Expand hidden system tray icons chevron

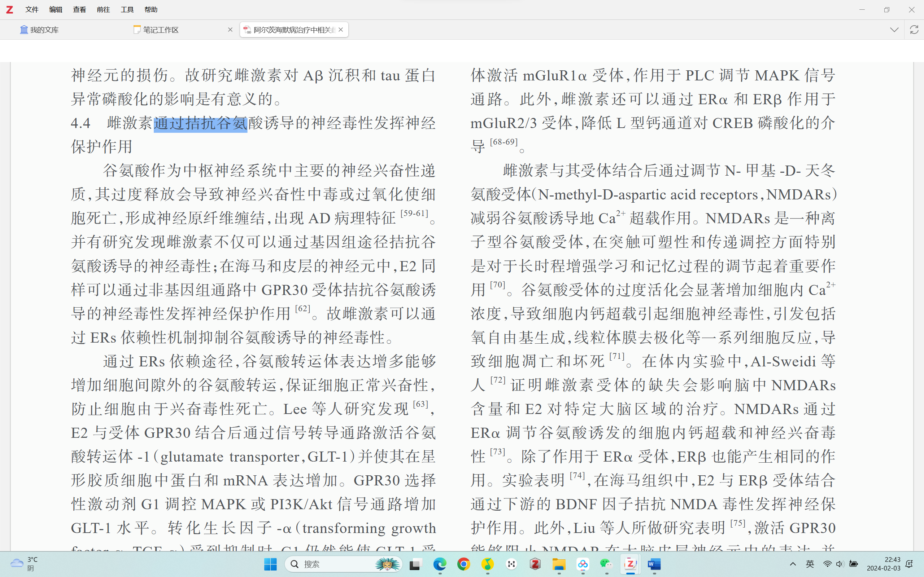(x=793, y=564)
